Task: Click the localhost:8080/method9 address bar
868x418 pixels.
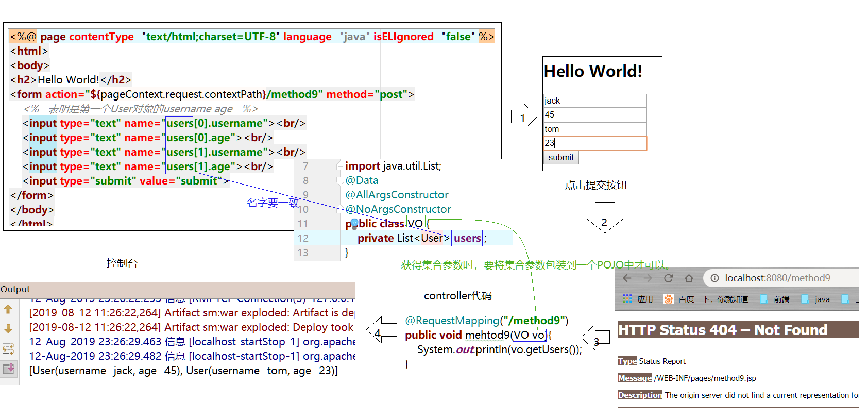Action: coord(781,278)
